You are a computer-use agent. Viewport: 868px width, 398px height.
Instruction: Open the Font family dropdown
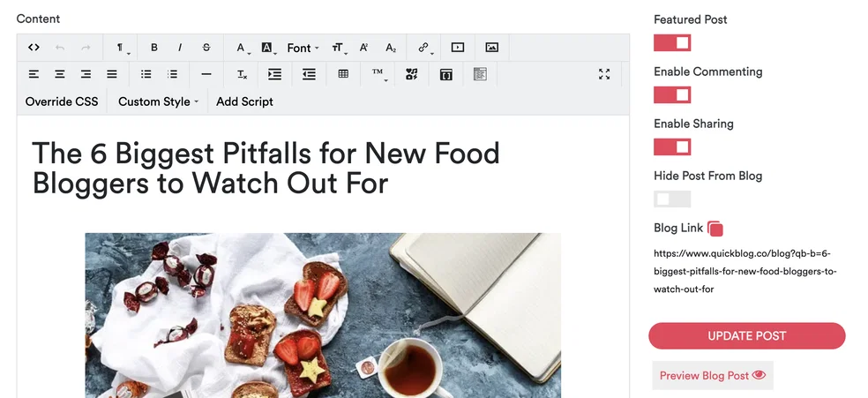pyautogui.click(x=303, y=49)
